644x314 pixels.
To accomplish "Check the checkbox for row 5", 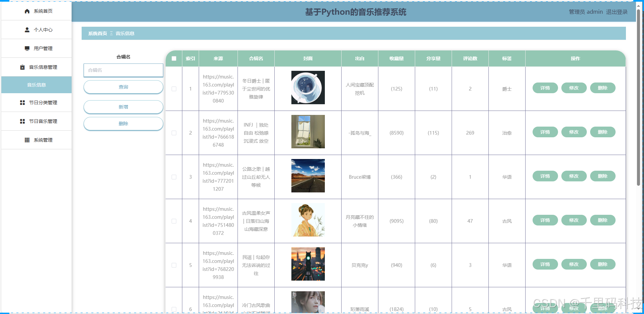I will pyautogui.click(x=174, y=265).
